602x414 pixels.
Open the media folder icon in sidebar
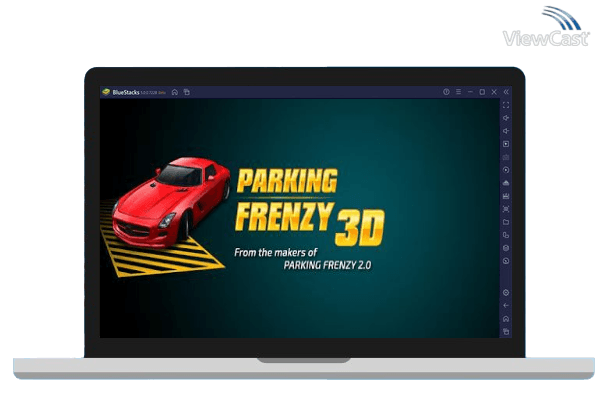(506, 222)
